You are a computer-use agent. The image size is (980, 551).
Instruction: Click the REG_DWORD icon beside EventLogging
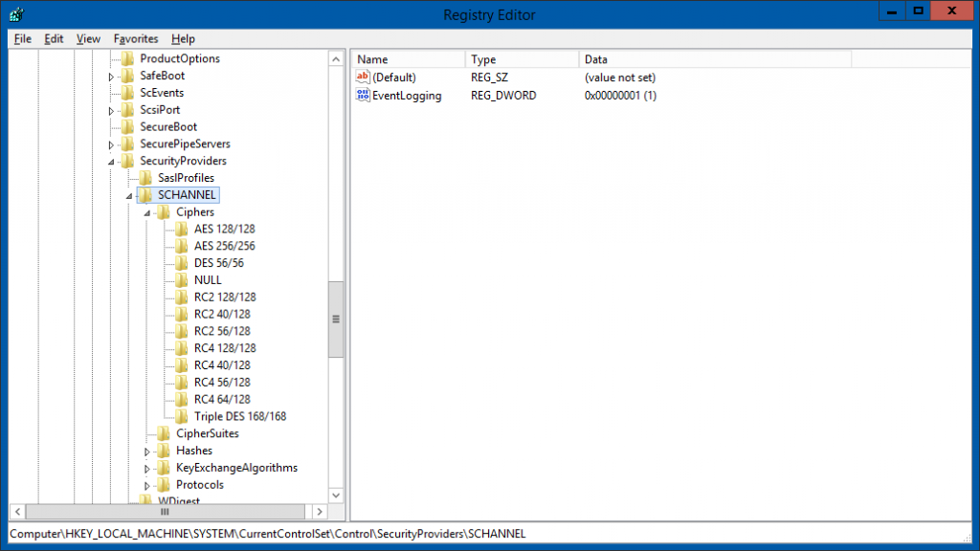coord(362,96)
